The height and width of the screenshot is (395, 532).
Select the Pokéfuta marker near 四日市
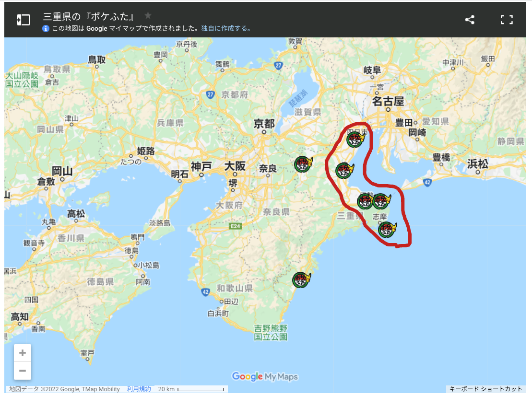click(355, 139)
